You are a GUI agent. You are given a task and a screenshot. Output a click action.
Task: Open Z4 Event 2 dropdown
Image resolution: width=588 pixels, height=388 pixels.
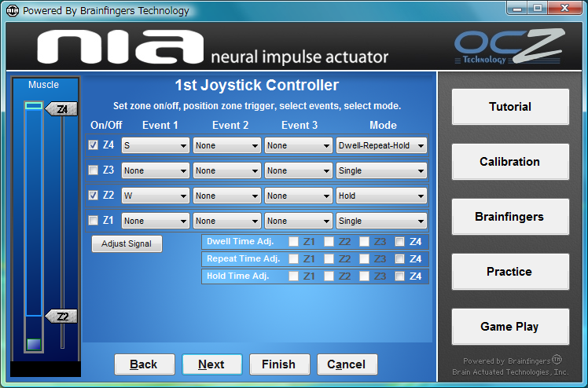pos(227,145)
